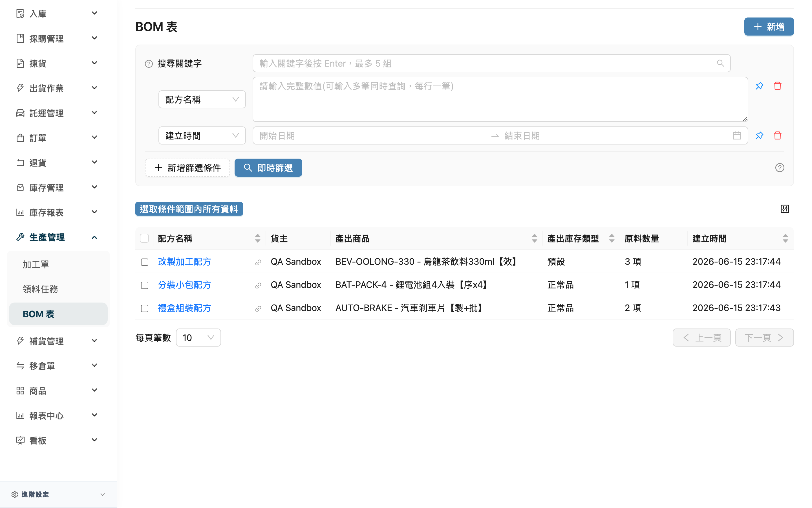Image resolution: width=812 pixels, height=508 pixels.
Task: Open the 建立時間 filter field dropdown
Action: click(x=202, y=135)
